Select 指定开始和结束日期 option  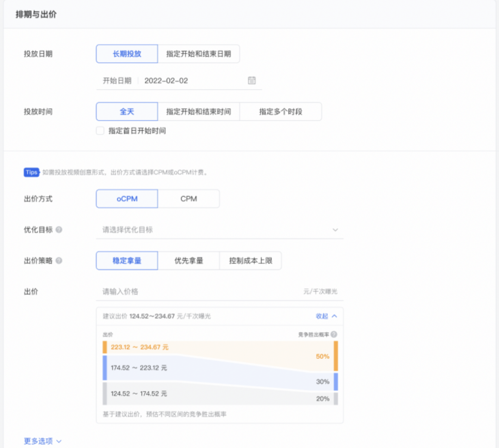pos(199,54)
